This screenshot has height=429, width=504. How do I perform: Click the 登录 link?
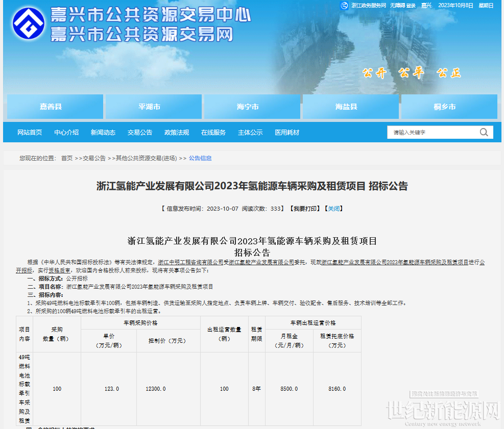click(x=411, y=6)
